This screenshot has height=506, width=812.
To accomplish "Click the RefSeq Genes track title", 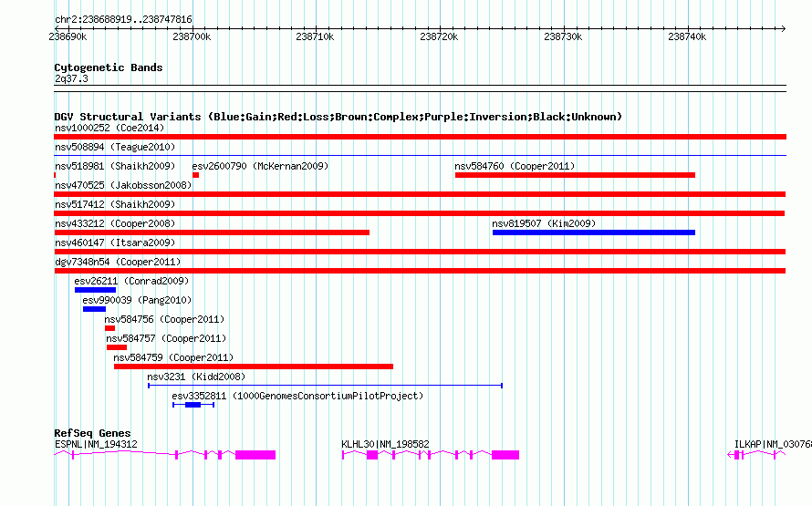I will tap(92, 433).
